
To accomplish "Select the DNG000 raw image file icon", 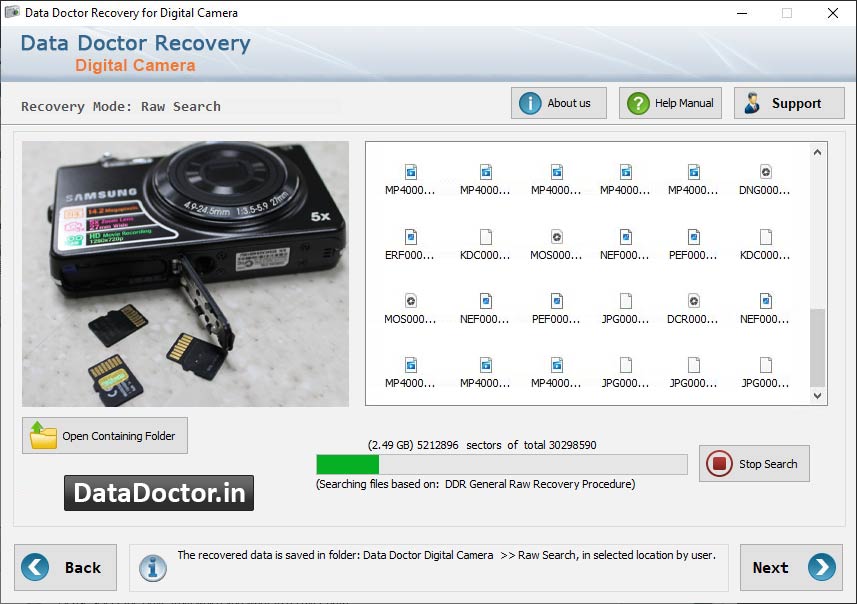I will pyautogui.click(x=765, y=170).
